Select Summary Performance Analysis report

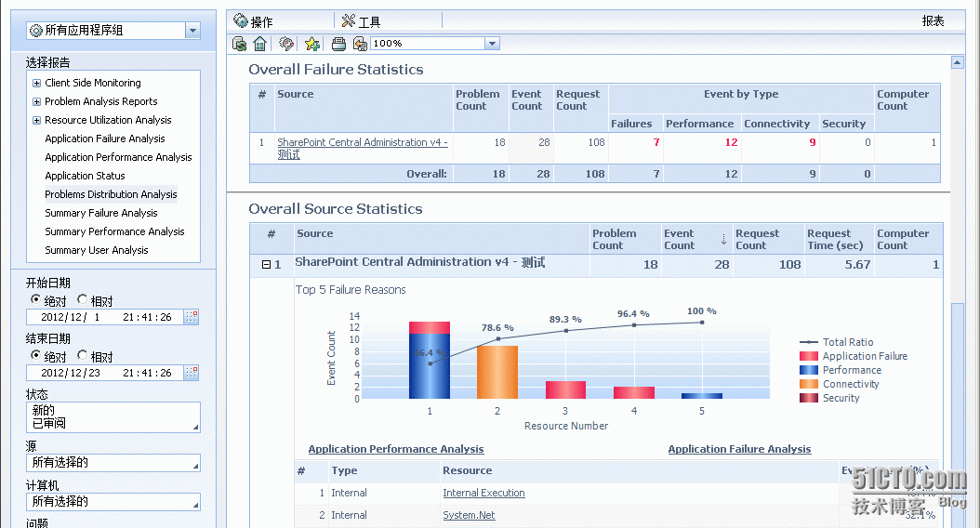114,231
